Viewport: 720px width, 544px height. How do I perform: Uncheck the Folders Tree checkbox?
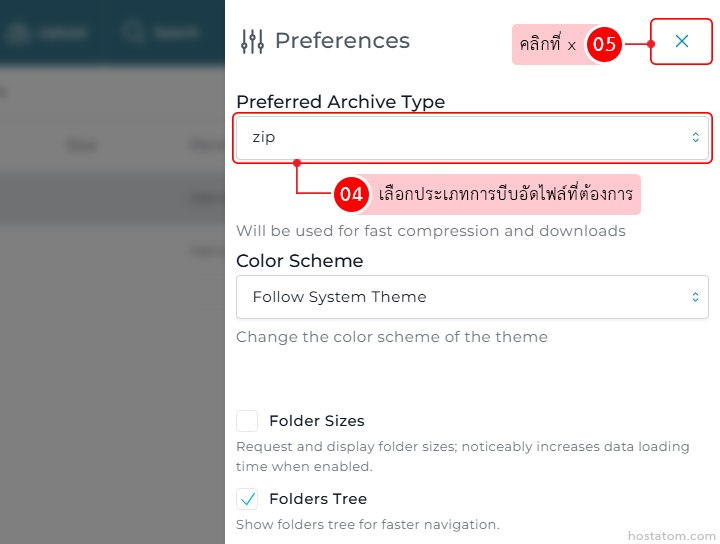(247, 499)
